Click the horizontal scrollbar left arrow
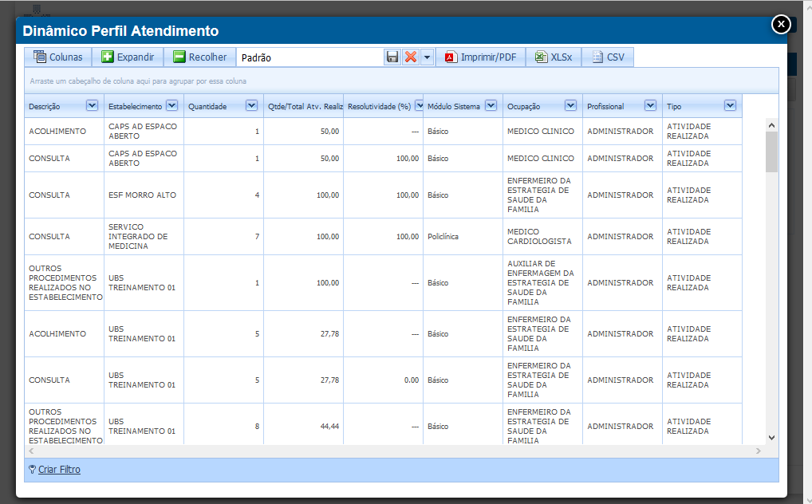The width and height of the screenshot is (812, 504). [31, 451]
